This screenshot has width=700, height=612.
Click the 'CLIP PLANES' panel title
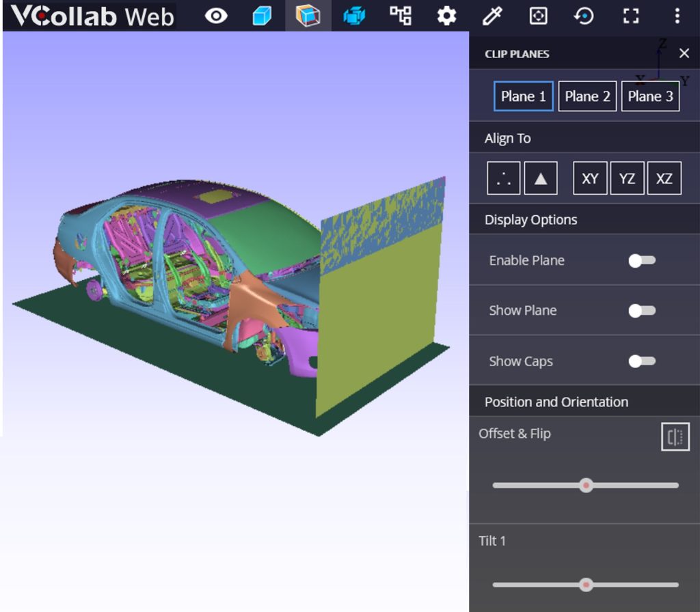[x=517, y=54]
